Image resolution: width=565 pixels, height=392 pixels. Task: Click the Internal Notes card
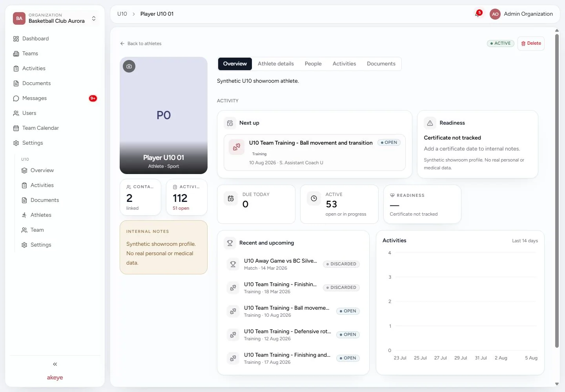pyautogui.click(x=164, y=247)
